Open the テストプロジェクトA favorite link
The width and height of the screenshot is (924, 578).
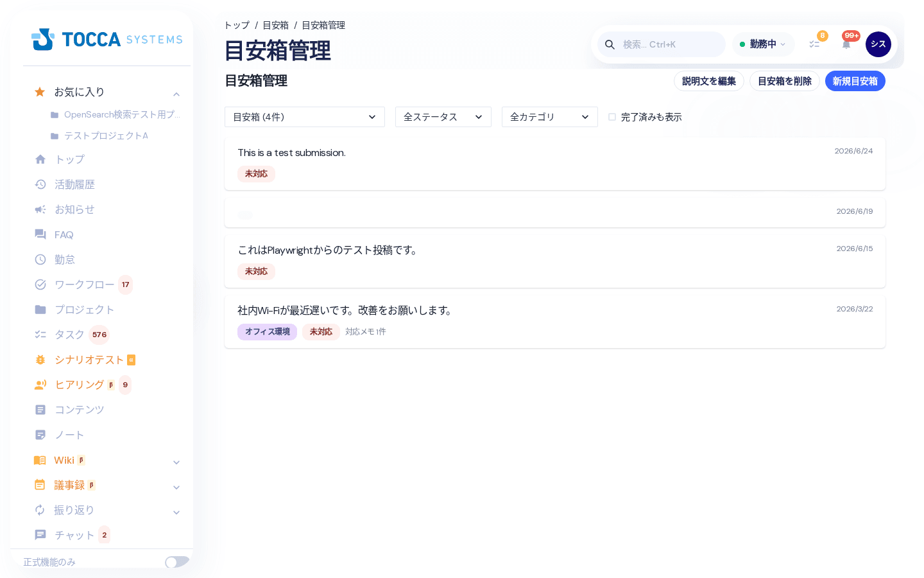click(x=106, y=136)
